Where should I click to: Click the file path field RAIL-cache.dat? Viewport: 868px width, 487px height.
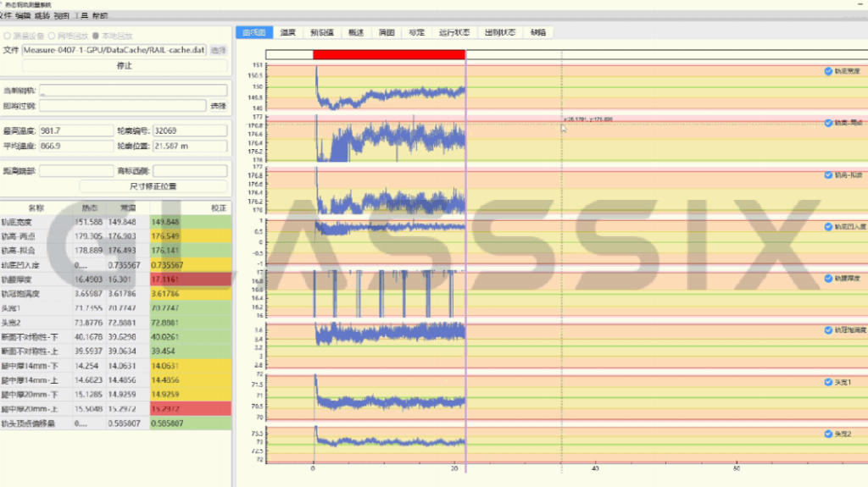coord(114,50)
